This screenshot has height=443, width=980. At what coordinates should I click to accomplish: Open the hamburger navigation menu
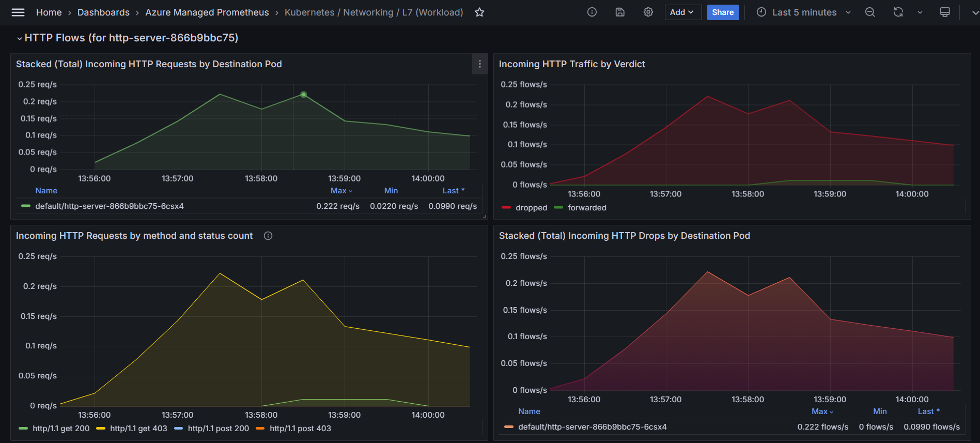tap(18, 12)
